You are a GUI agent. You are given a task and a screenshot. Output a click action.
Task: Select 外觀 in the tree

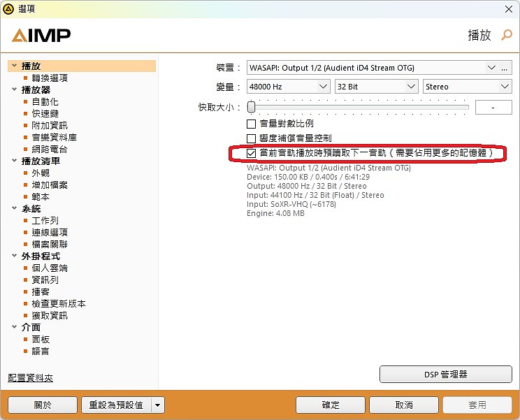(41, 173)
